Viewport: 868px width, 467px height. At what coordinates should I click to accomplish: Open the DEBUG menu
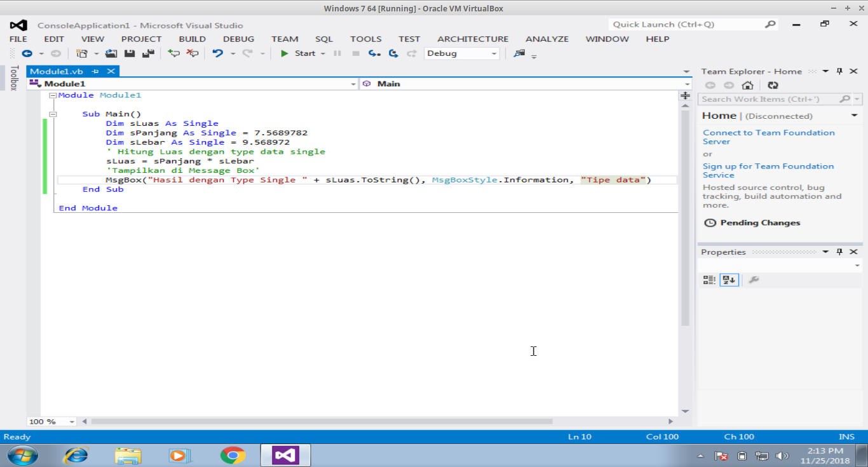238,39
